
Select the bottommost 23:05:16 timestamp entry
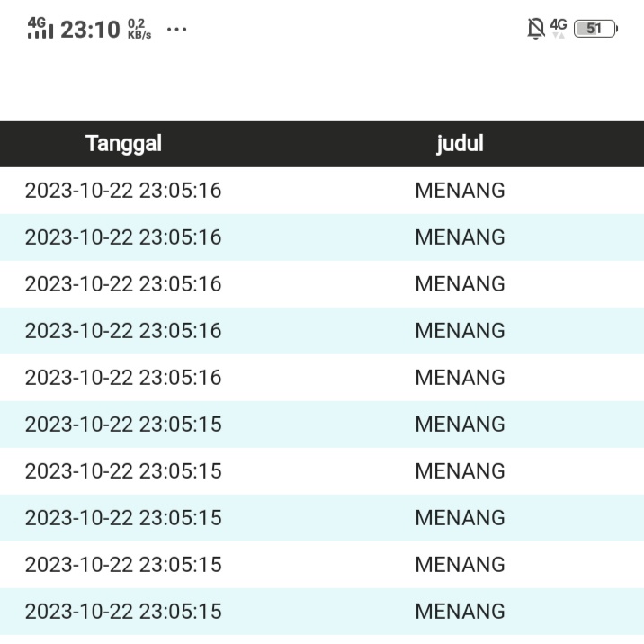pos(123,378)
